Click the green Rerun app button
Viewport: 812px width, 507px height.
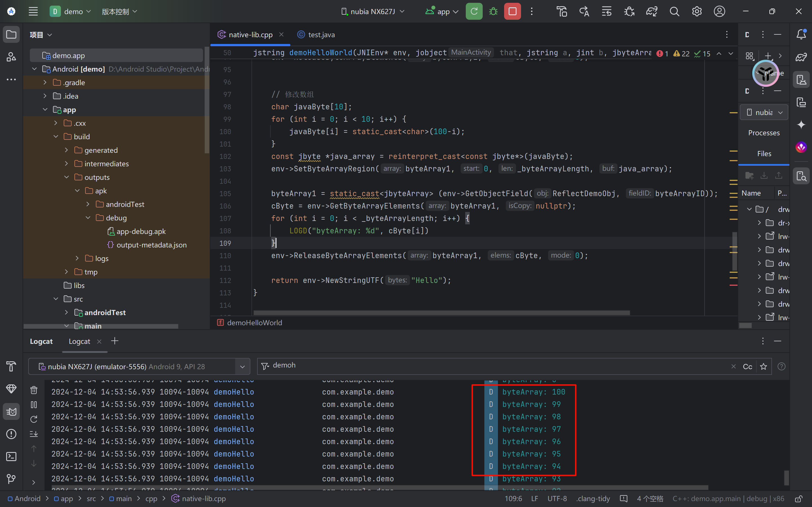474,11
